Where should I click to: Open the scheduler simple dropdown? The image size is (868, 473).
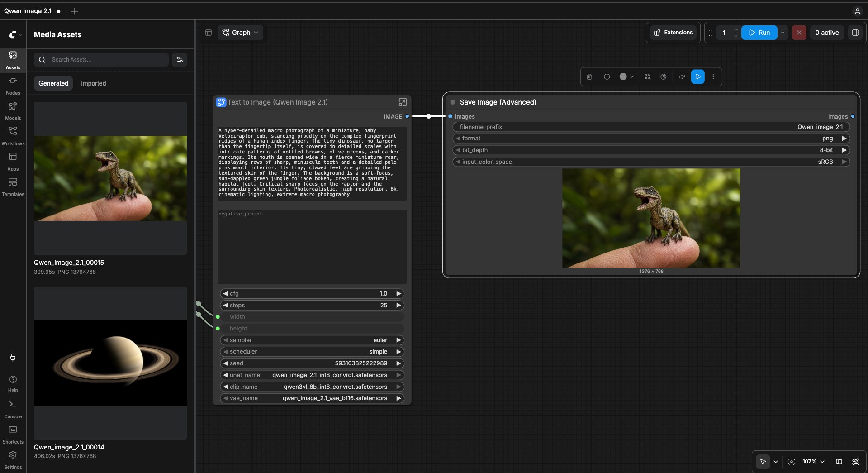312,352
